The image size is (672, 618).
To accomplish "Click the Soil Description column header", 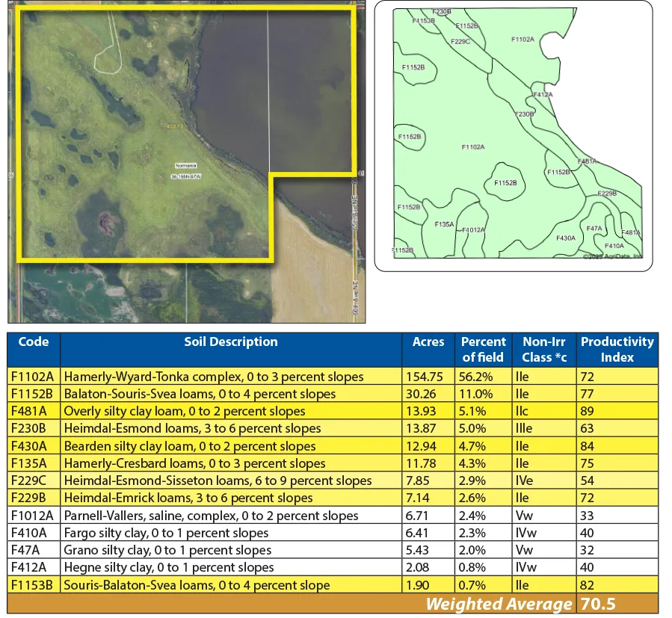I will click(x=231, y=342).
